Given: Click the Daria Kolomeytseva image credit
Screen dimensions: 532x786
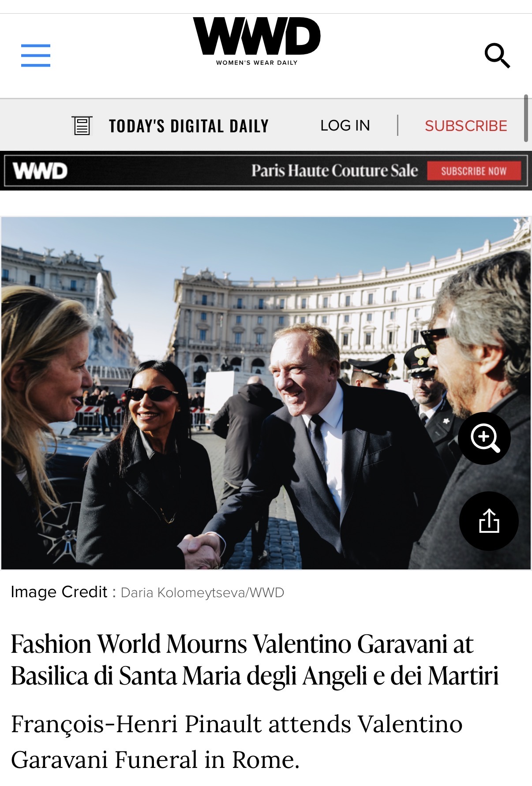Looking at the screenshot, I should coord(202,593).
